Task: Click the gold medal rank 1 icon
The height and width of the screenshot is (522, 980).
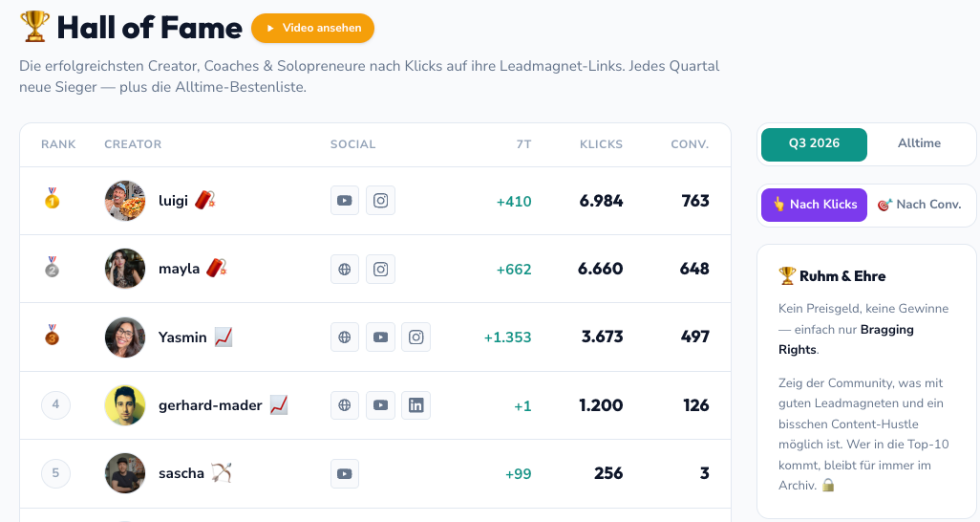Action: [x=52, y=198]
